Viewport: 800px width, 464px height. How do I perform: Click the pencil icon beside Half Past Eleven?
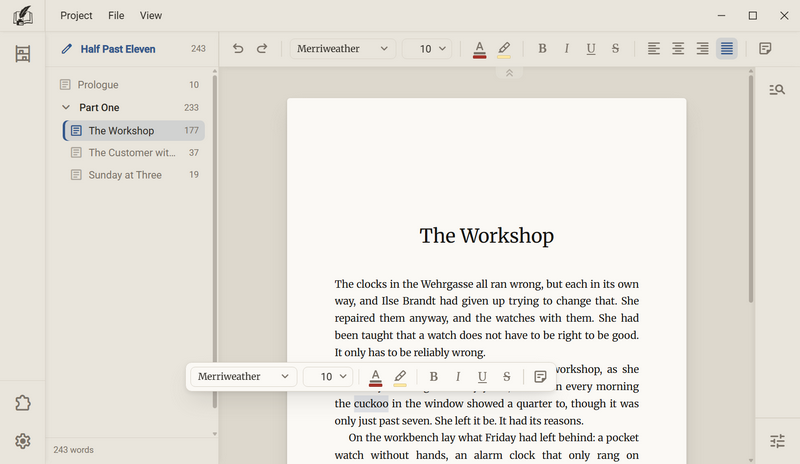(x=67, y=49)
